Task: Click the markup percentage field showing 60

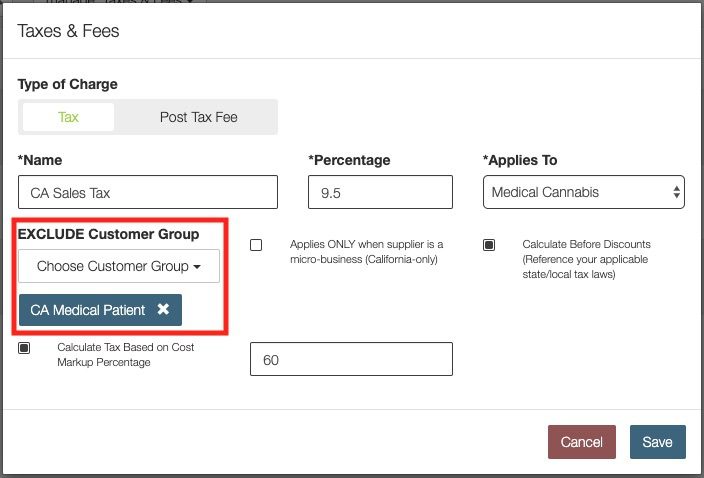Action: (351, 359)
